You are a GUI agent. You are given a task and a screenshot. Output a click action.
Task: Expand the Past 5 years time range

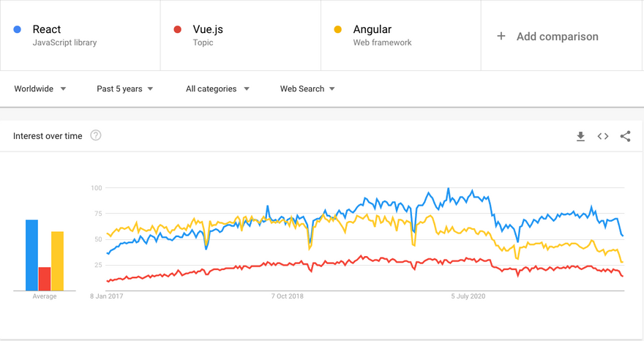coord(125,89)
